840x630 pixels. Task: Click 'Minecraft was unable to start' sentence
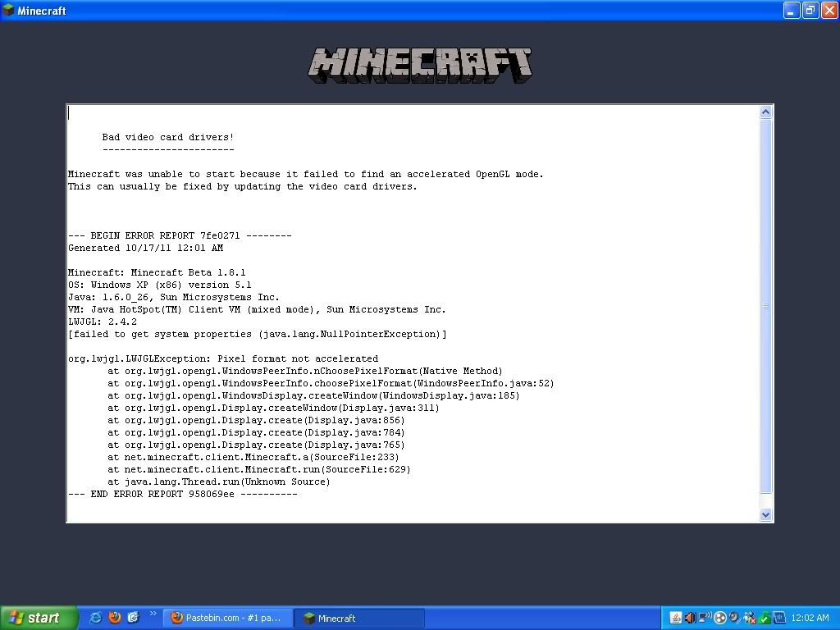click(305, 174)
